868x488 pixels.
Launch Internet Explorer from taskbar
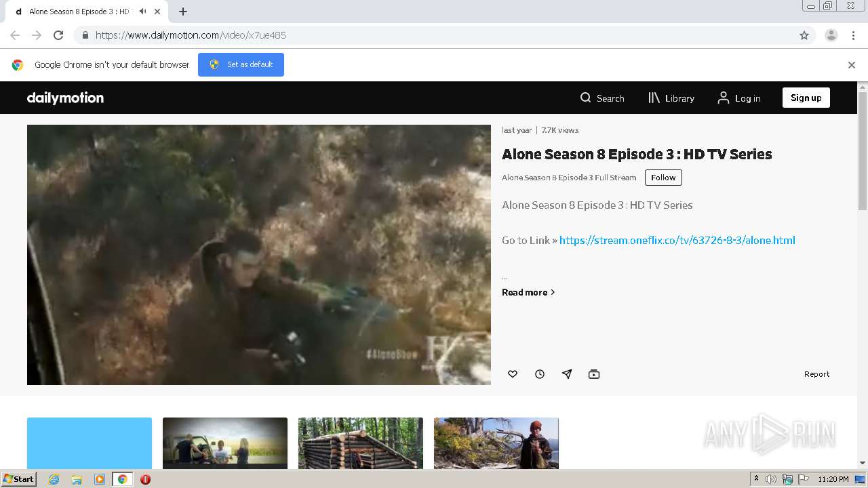pos(54,479)
